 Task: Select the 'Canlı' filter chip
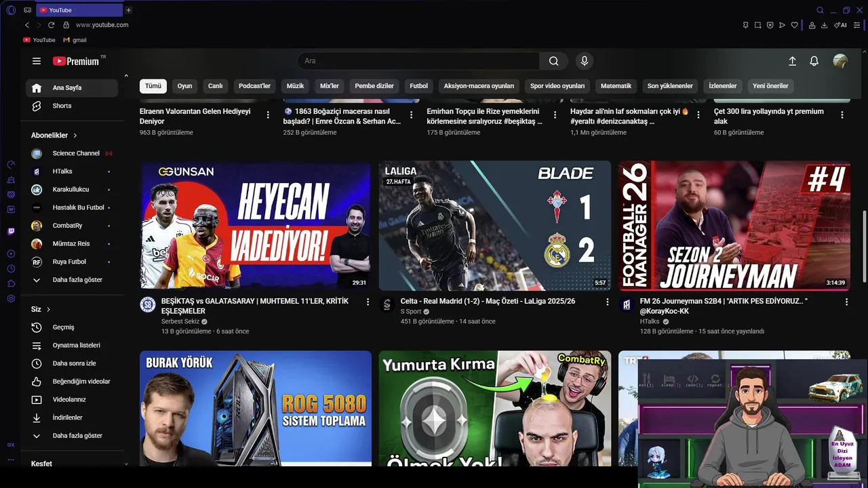pyautogui.click(x=215, y=86)
